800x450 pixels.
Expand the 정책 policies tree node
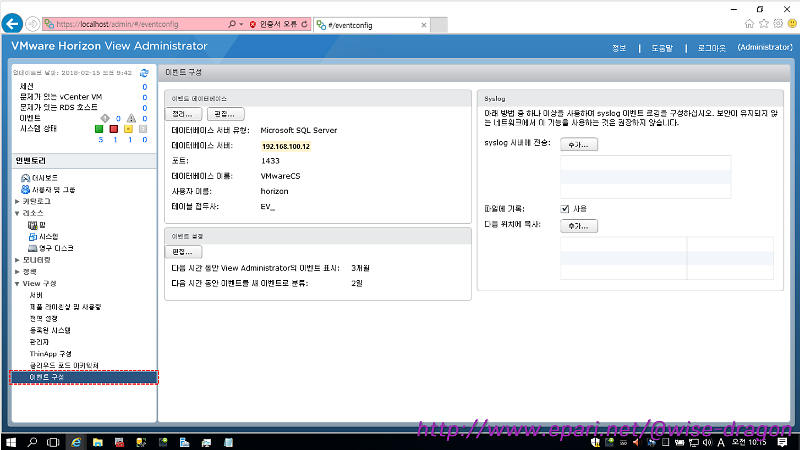pyautogui.click(x=17, y=272)
